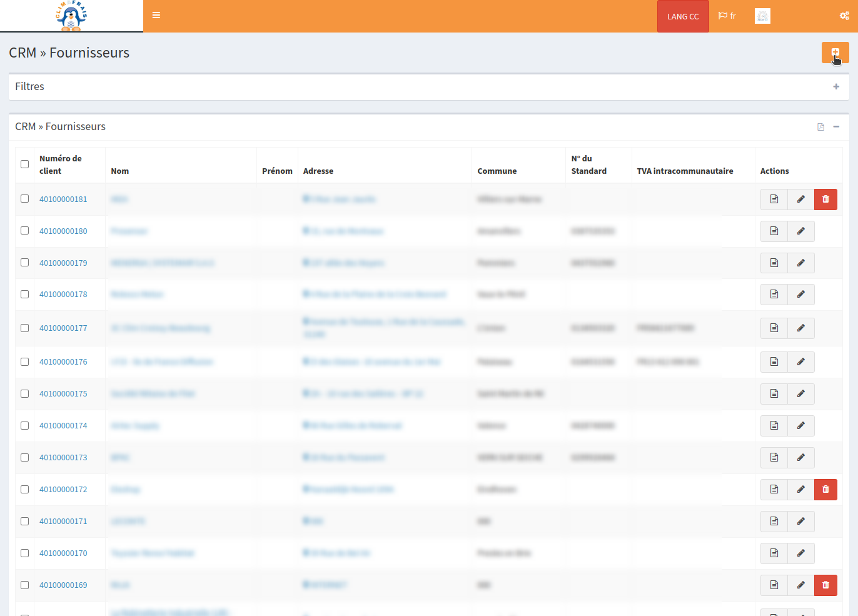View details of supplier 40100000169
858x616 pixels.
[774, 585]
